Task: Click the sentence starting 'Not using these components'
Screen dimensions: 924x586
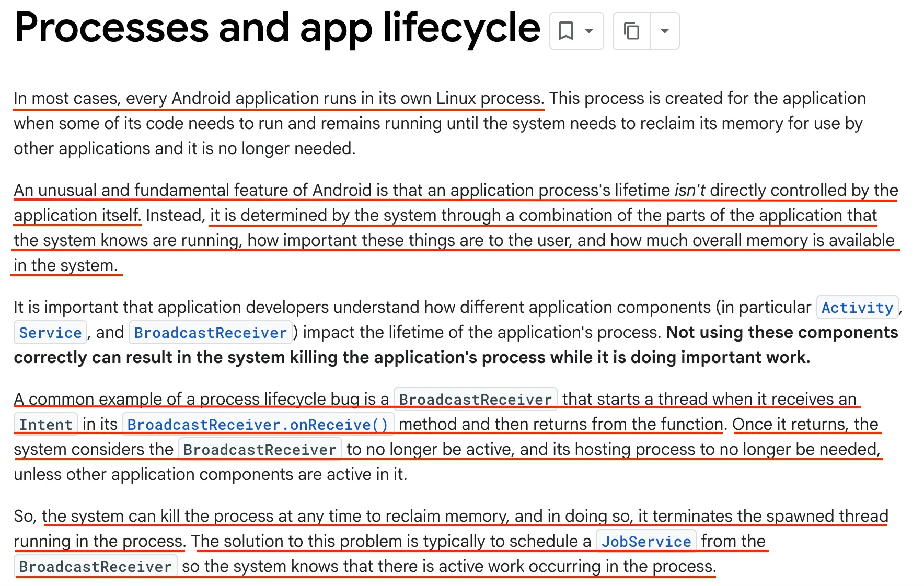Action: (456, 345)
